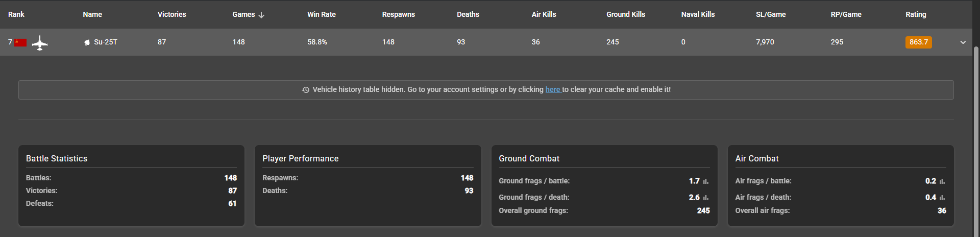Sort table by the Rating column header

(x=916, y=14)
